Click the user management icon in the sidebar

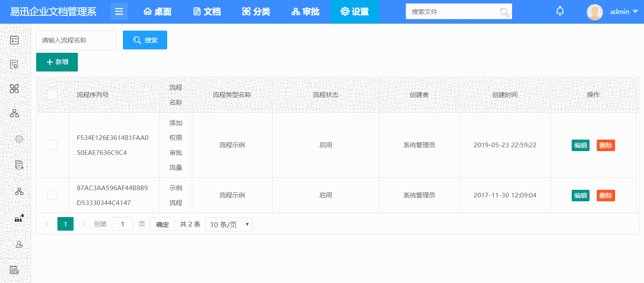(19, 244)
